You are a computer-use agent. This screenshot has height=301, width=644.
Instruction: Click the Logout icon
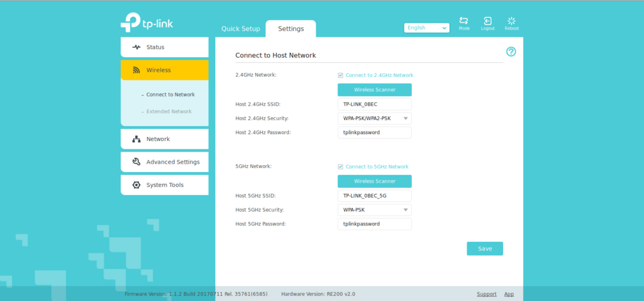[x=487, y=21]
